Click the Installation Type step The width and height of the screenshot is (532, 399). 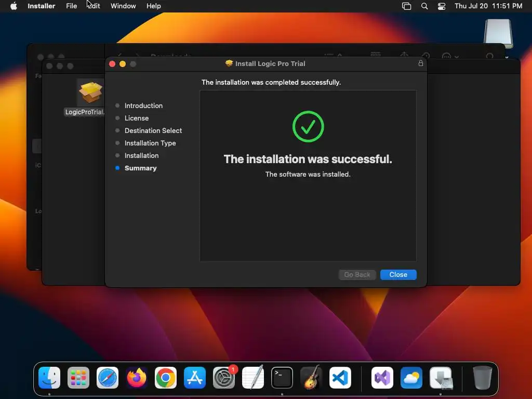(x=150, y=143)
